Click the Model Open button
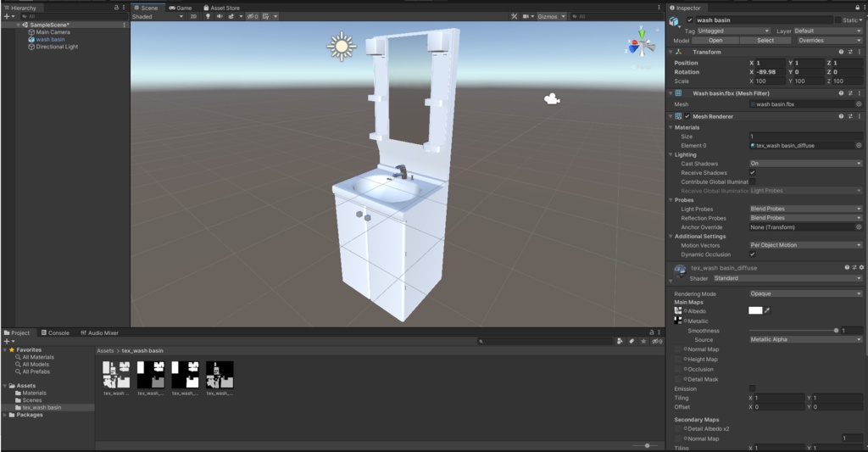 tap(715, 41)
